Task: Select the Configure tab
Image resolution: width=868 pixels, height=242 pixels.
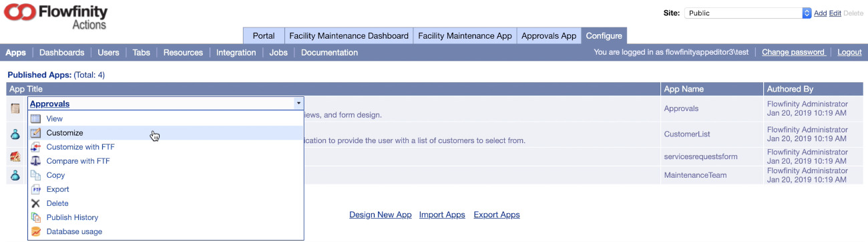Action: 604,36
